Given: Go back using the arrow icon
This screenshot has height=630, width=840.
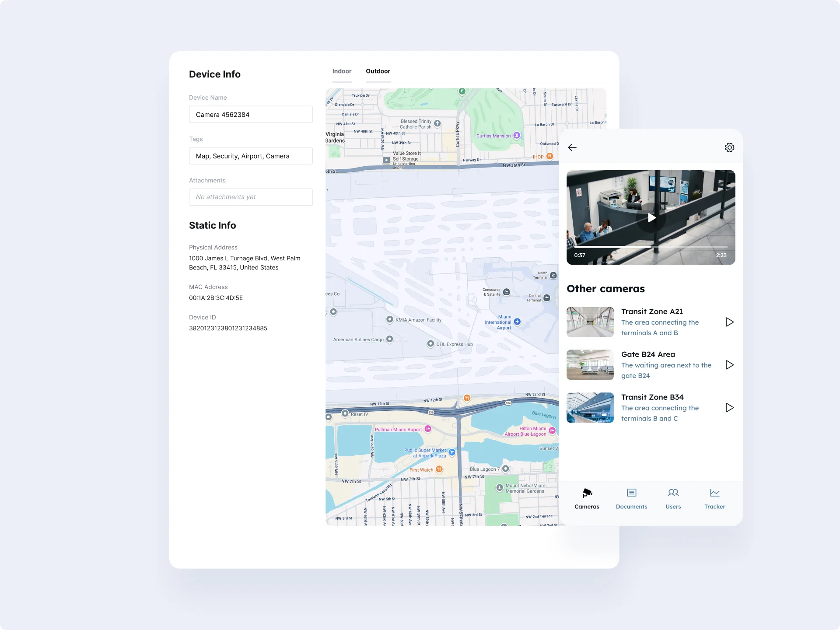Looking at the screenshot, I should point(572,147).
